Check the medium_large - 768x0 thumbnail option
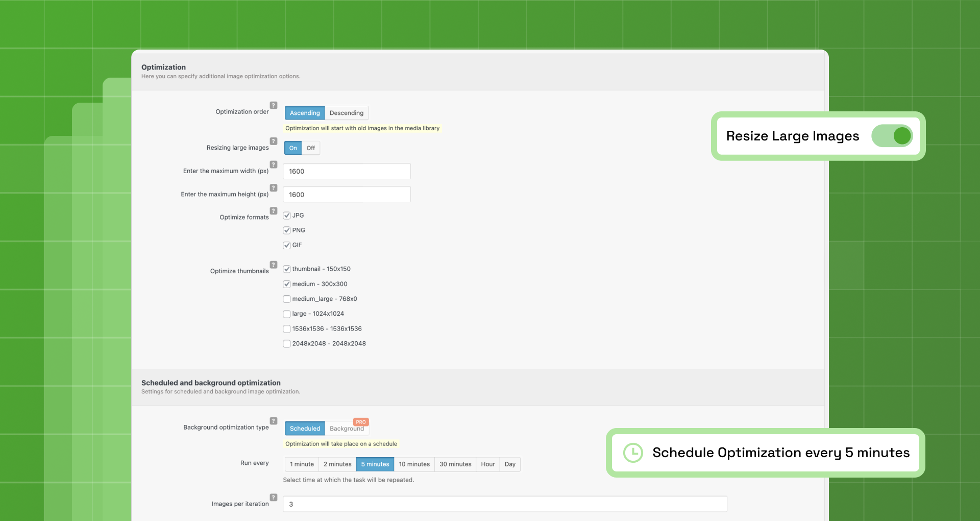 tap(286, 299)
